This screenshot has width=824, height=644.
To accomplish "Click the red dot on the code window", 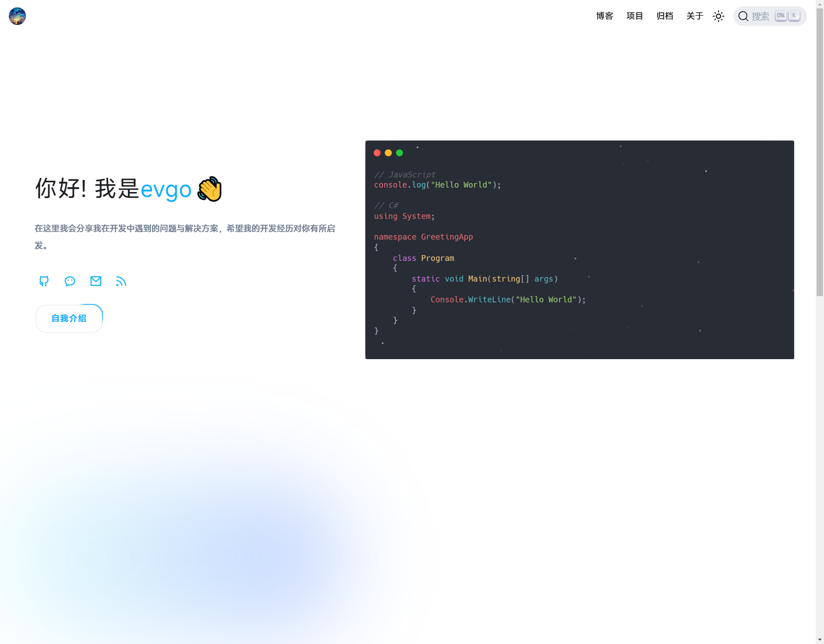I will tap(377, 152).
